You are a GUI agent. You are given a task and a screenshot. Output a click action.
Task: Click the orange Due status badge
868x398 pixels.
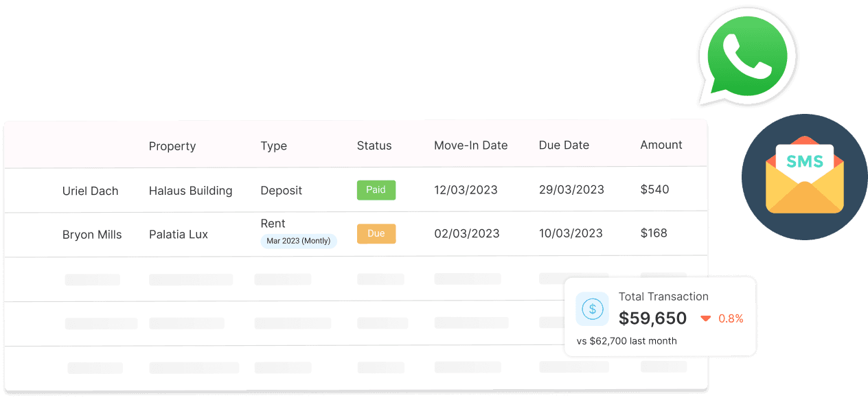point(376,233)
